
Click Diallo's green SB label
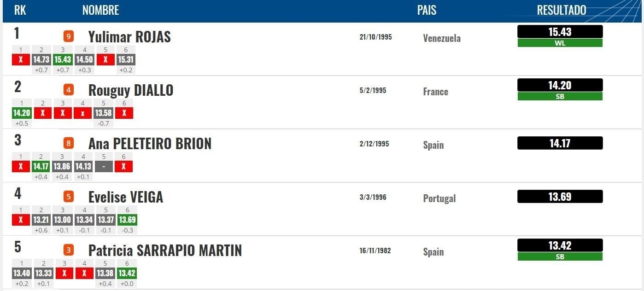(560, 97)
